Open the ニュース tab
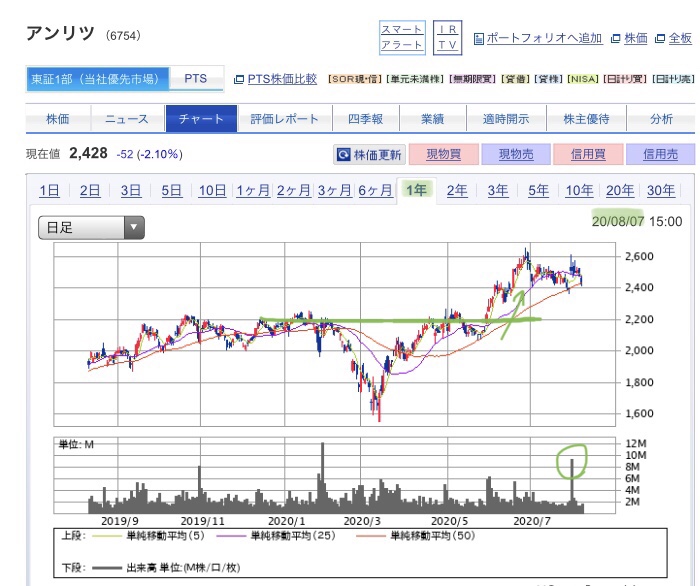700x586 pixels. pyautogui.click(x=127, y=119)
